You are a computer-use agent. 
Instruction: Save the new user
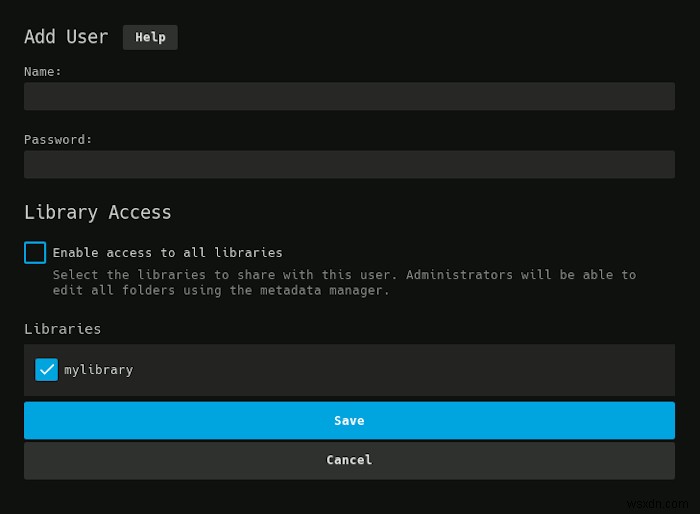349,420
